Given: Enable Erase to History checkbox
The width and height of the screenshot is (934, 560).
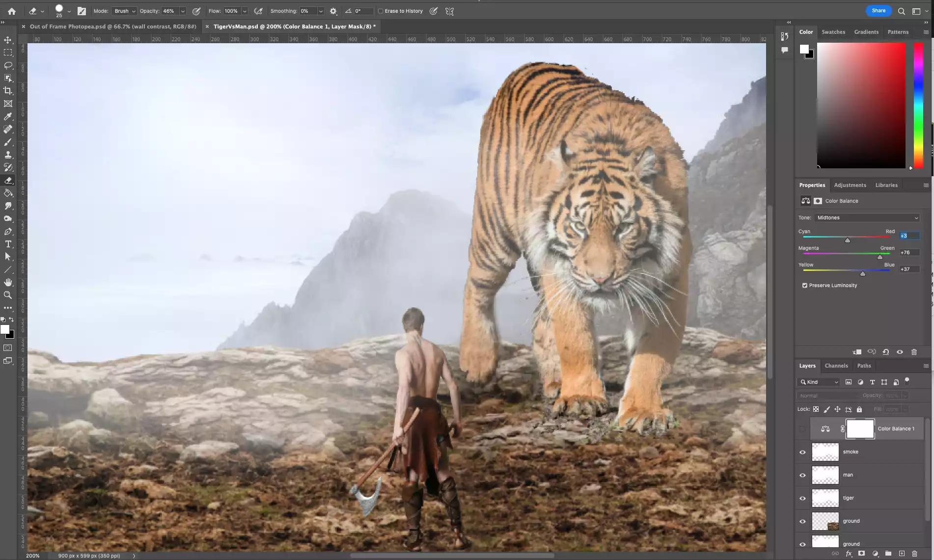Looking at the screenshot, I should coord(381,11).
